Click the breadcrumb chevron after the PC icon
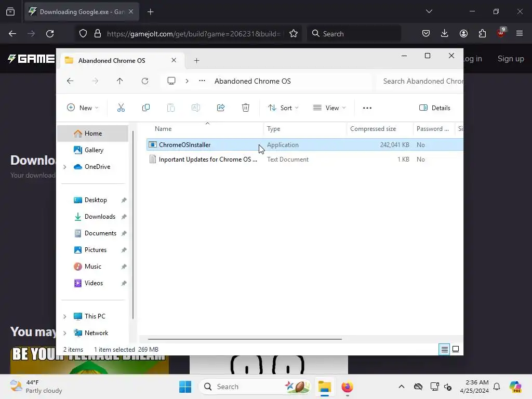Image resolution: width=532 pixels, height=399 pixels. (187, 81)
